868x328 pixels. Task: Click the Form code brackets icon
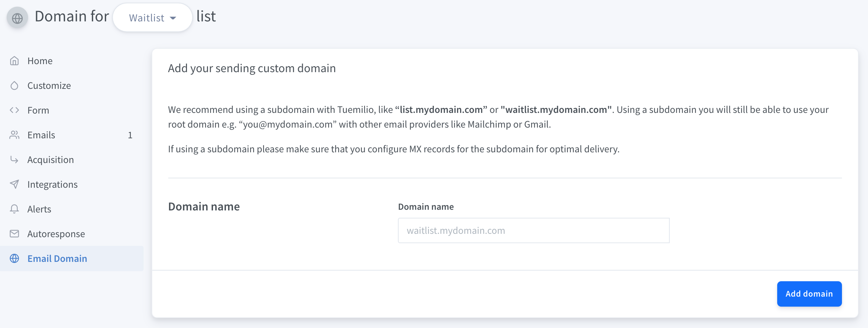coord(14,110)
